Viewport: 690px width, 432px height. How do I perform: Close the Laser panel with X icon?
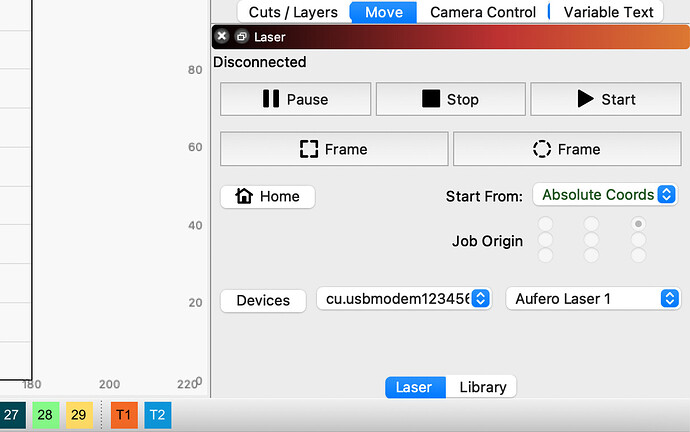tap(222, 36)
